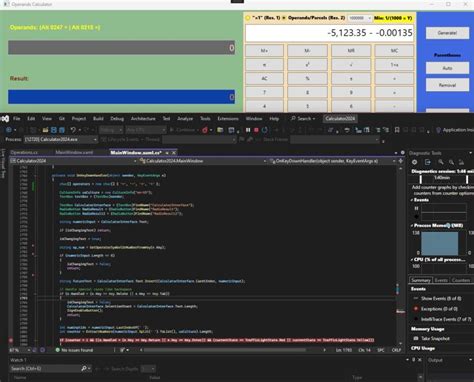
Task: Click the red Stop Debugging icon
Action: [x=256, y=130]
